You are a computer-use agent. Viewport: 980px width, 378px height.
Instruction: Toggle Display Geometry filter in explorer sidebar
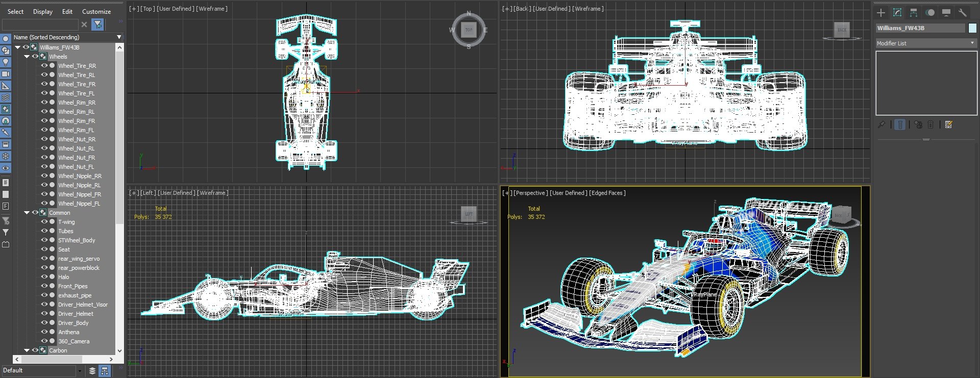[6, 39]
